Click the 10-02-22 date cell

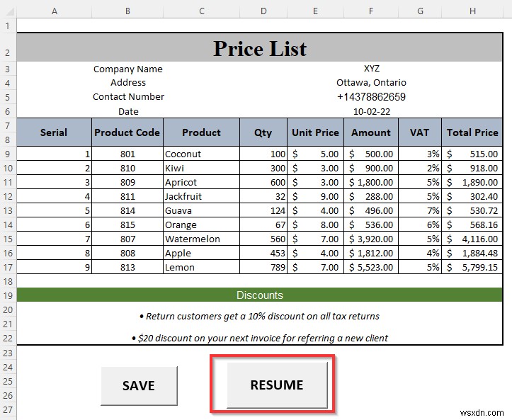371,112
